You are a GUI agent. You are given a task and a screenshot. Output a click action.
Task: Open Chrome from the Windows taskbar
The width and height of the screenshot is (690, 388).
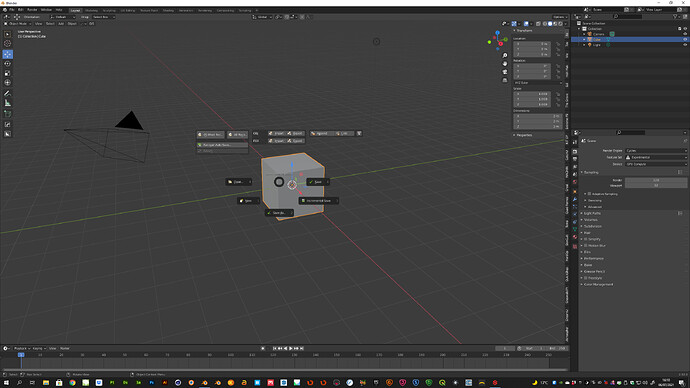72,383
